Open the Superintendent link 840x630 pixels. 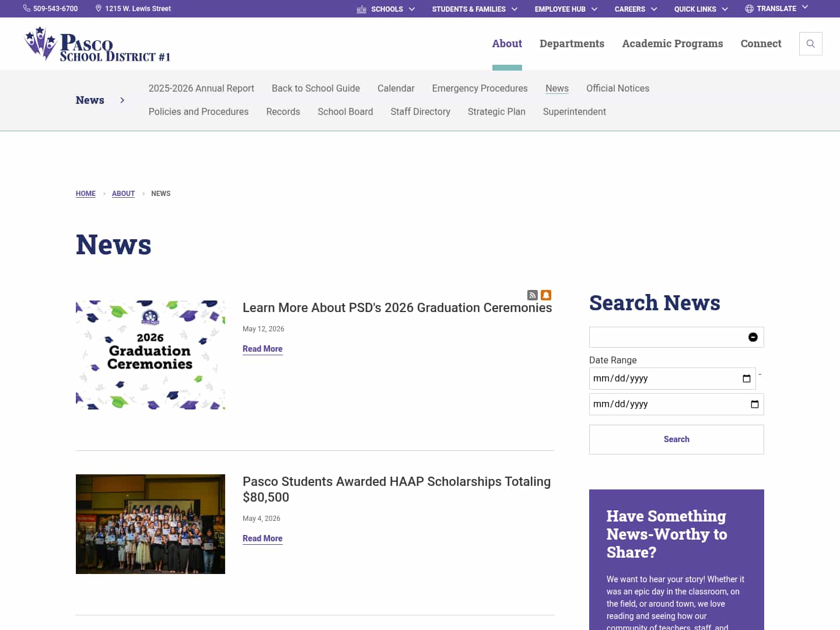(x=575, y=111)
